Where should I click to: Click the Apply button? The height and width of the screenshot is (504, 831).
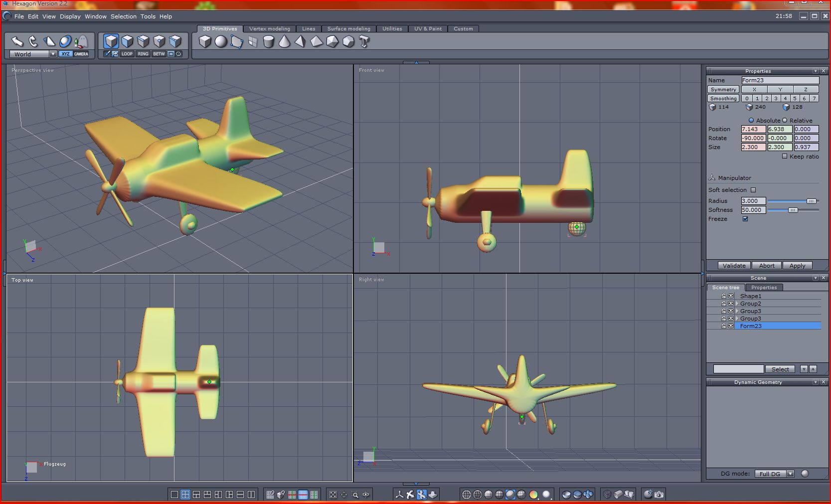tap(797, 266)
